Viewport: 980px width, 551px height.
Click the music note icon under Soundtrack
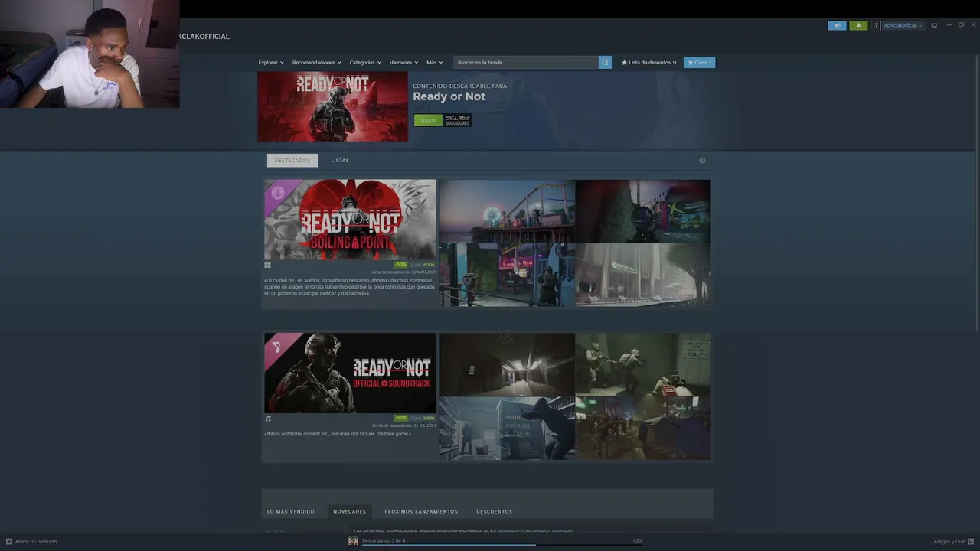click(268, 419)
